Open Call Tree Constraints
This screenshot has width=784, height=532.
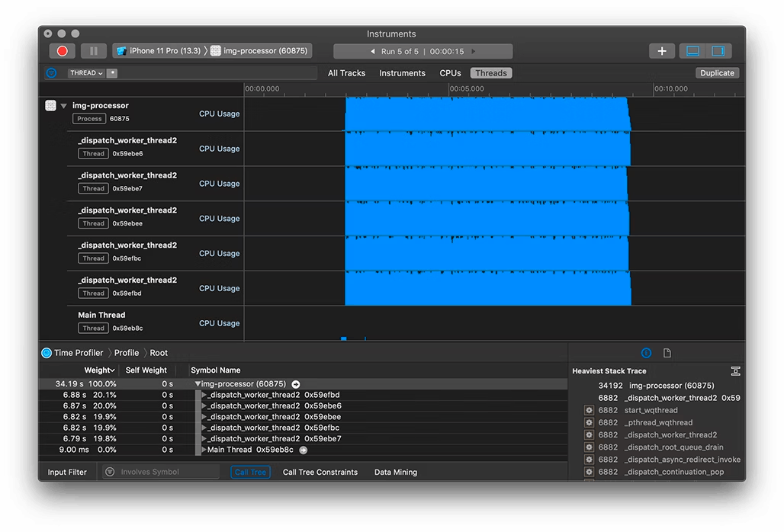tap(320, 472)
